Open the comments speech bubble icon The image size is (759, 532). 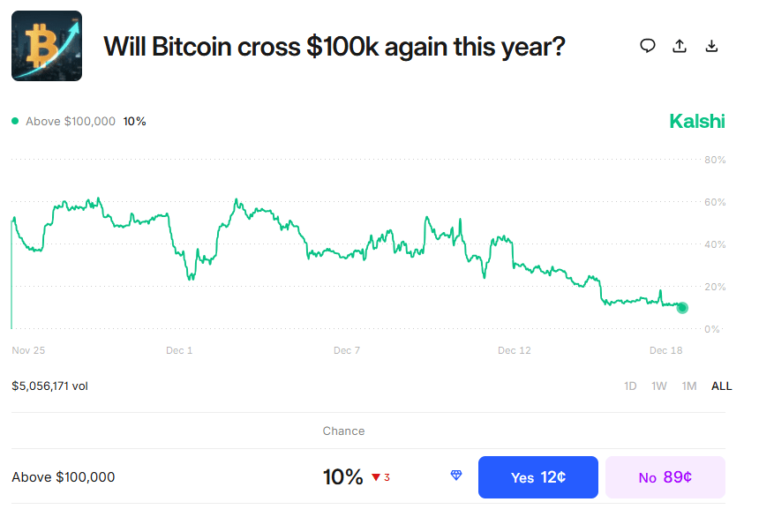tap(648, 46)
